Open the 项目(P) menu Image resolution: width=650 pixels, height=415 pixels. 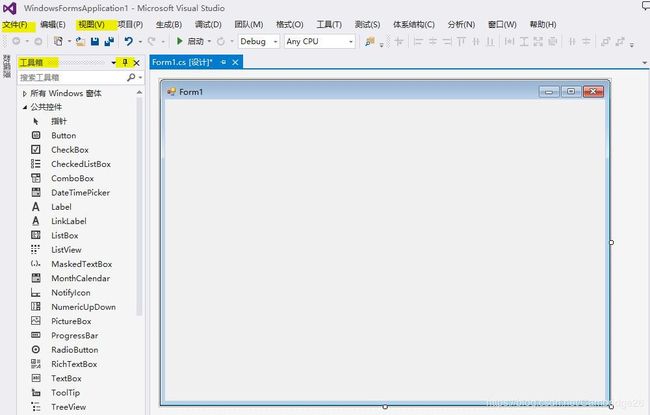(x=130, y=24)
